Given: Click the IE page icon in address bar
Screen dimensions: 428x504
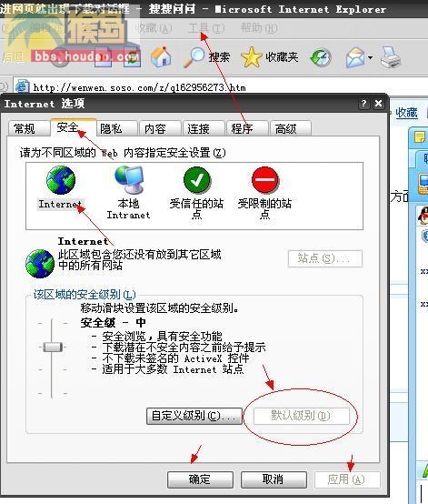Looking at the screenshot, I should pyautogui.click(x=22, y=86).
